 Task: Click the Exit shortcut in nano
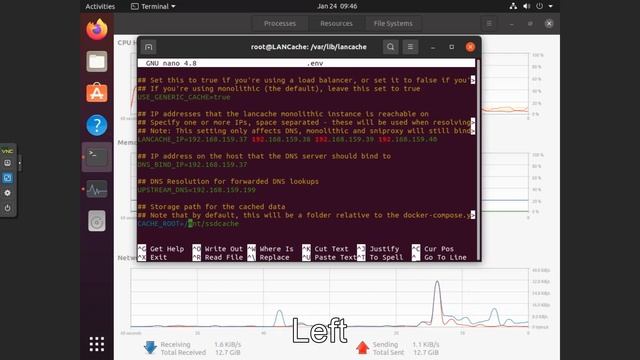152,257
